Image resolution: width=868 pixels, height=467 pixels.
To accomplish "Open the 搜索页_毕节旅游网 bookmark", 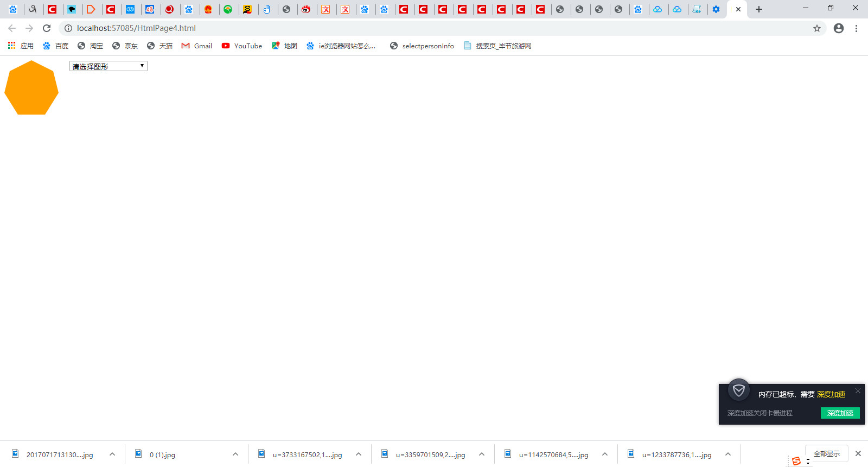I will [x=497, y=46].
